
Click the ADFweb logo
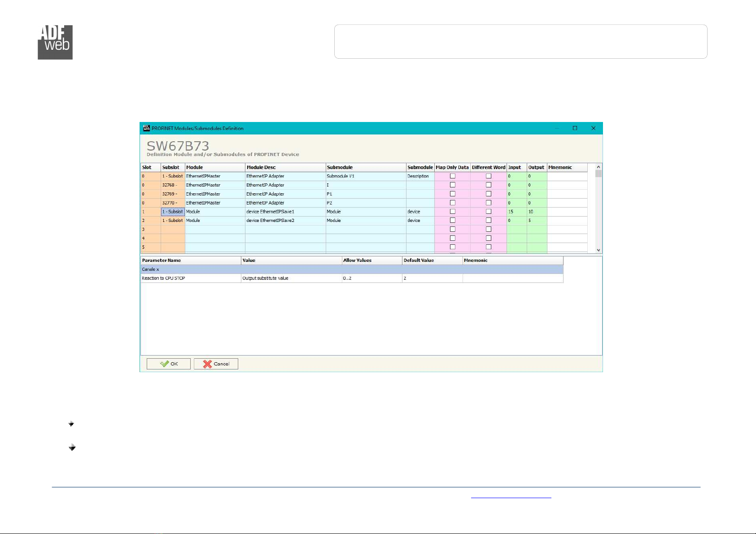(x=55, y=42)
